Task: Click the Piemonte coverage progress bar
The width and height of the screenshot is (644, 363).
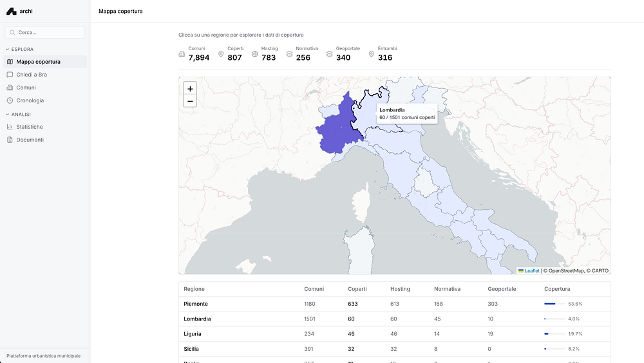Action: pos(554,304)
